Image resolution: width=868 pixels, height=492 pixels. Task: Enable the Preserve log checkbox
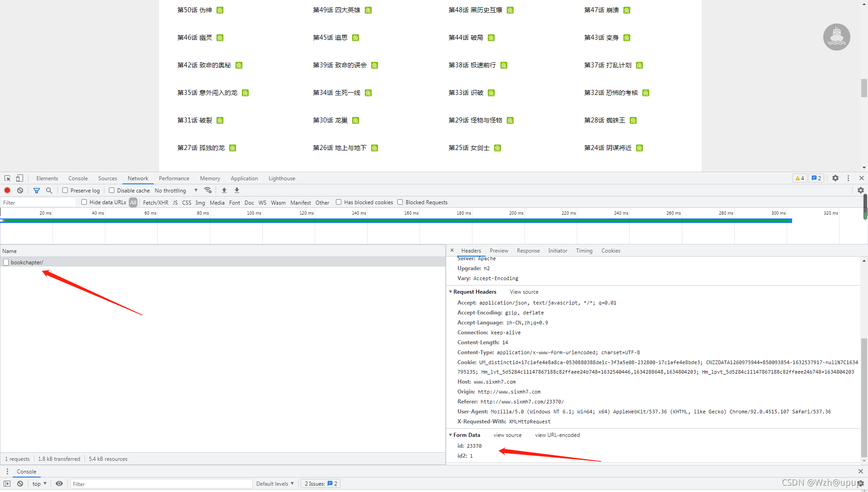click(65, 191)
